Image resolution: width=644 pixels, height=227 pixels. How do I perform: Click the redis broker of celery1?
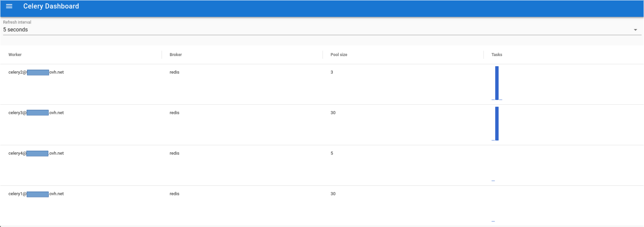tap(174, 194)
